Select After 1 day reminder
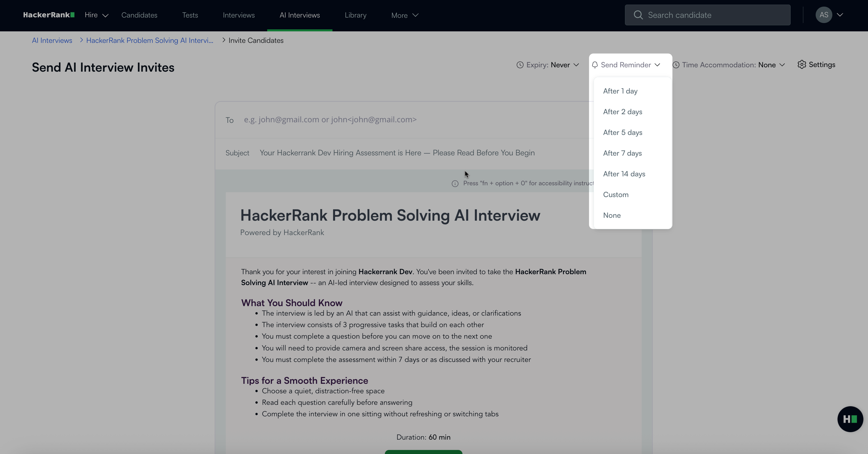 632,91
